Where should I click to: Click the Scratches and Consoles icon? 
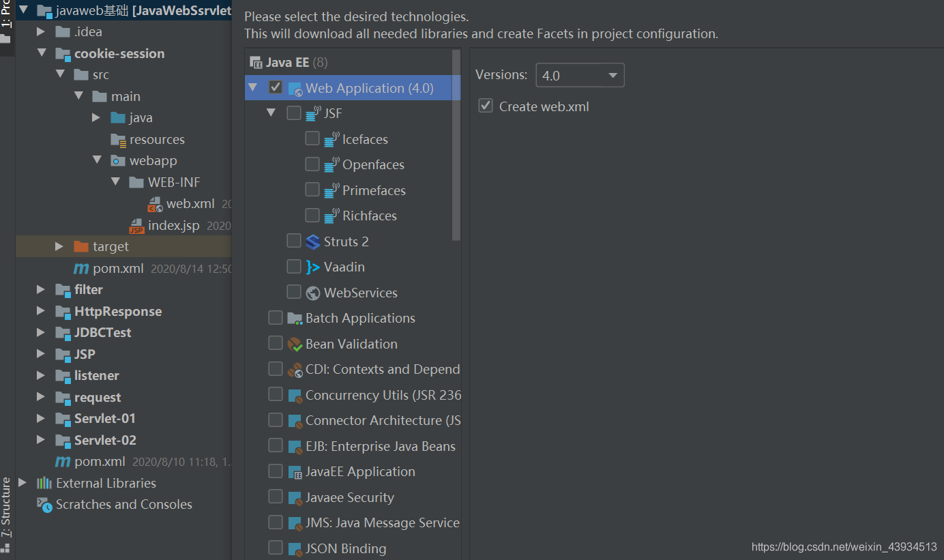pos(44,505)
